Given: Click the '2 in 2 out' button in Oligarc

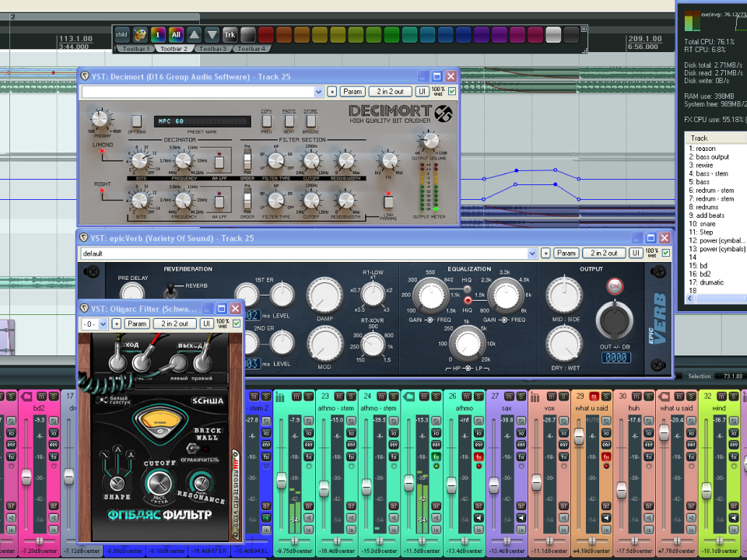Looking at the screenshot, I should (x=175, y=324).
